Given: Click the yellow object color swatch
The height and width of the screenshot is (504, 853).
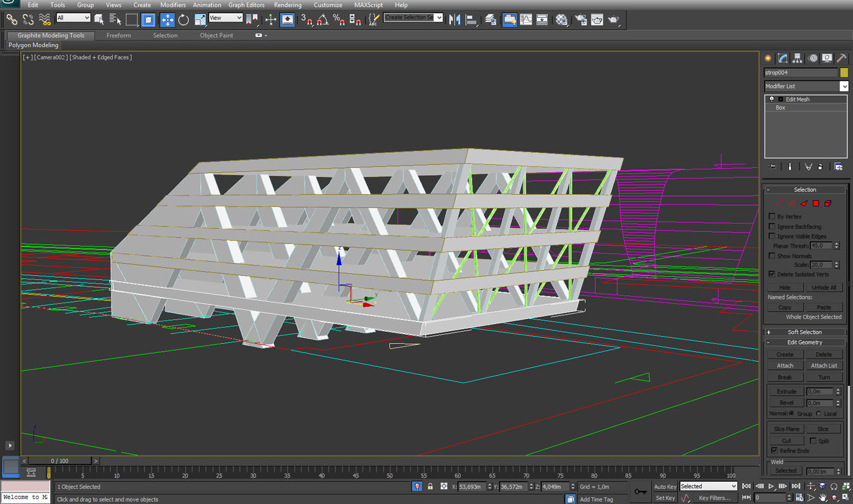Looking at the screenshot, I should pyautogui.click(x=844, y=73).
